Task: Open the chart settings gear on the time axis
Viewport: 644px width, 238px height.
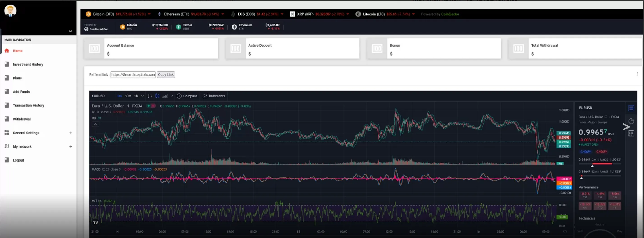Action: (x=565, y=232)
